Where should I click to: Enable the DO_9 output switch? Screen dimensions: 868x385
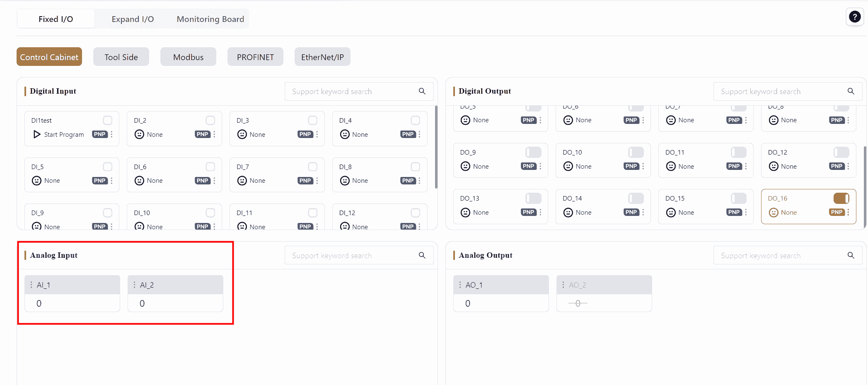[x=533, y=153]
